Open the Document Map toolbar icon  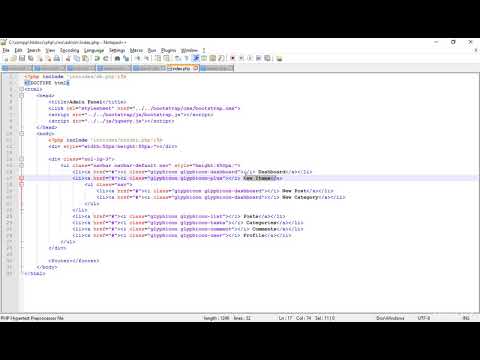(x=212, y=58)
